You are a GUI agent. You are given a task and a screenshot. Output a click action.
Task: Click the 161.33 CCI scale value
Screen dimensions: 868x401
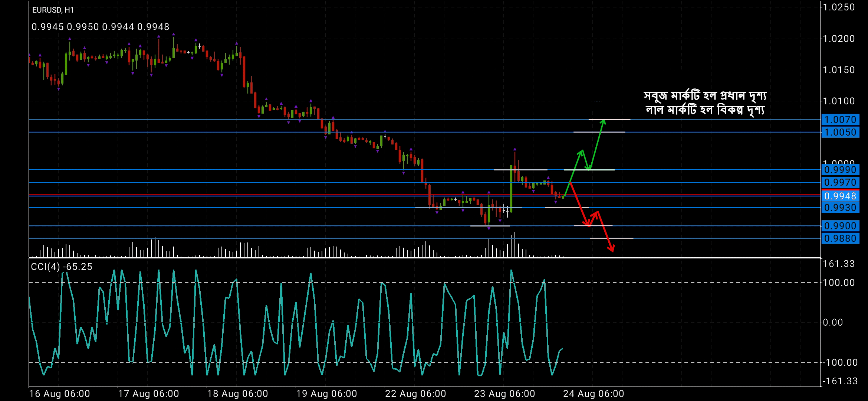coord(839,264)
